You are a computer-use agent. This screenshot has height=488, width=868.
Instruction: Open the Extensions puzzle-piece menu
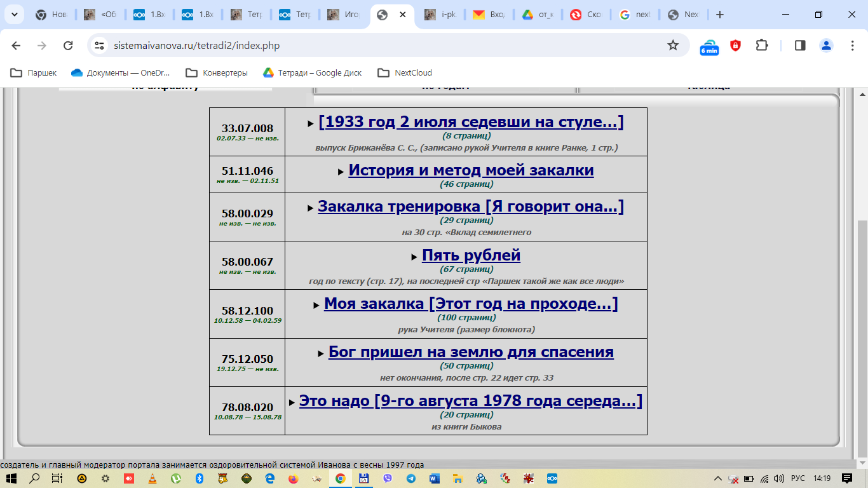(x=761, y=45)
